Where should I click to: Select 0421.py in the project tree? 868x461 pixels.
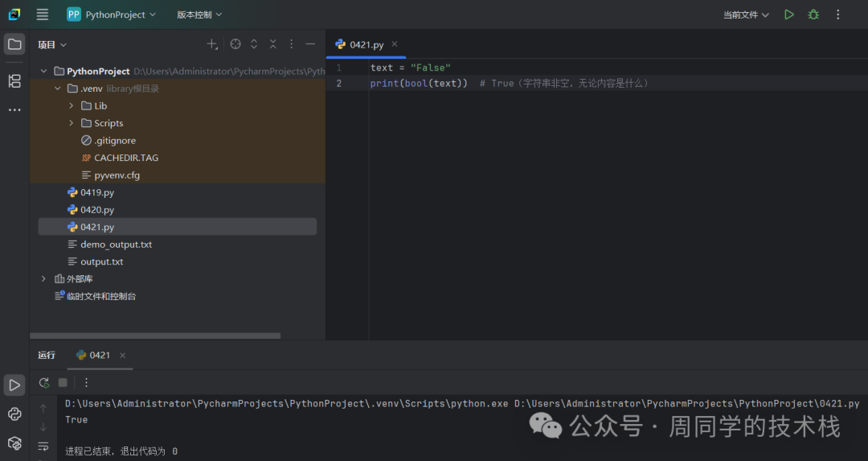pos(177,227)
